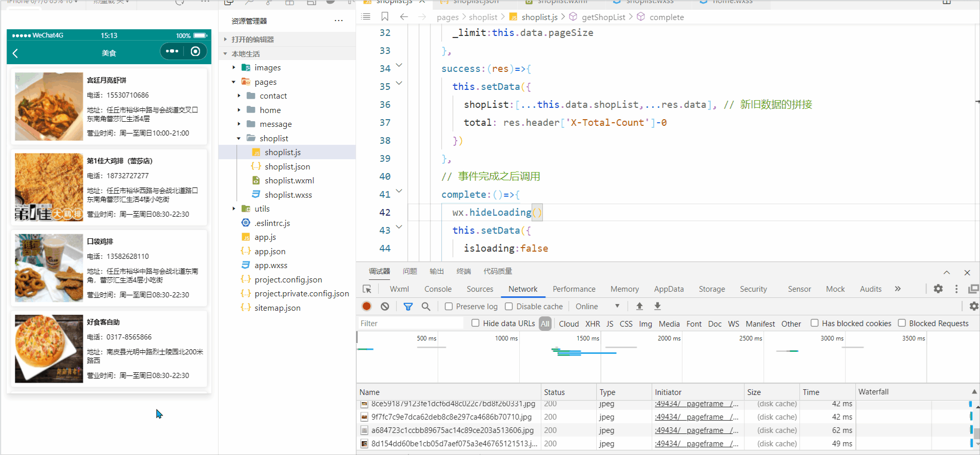Open the 好食客自助 shop thumbnail
The width and height of the screenshot is (980, 455).
pos(49,349)
